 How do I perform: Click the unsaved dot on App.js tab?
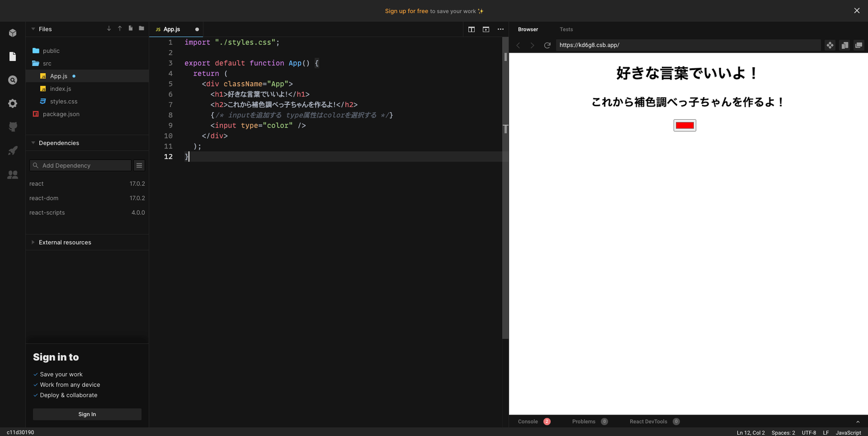[197, 29]
